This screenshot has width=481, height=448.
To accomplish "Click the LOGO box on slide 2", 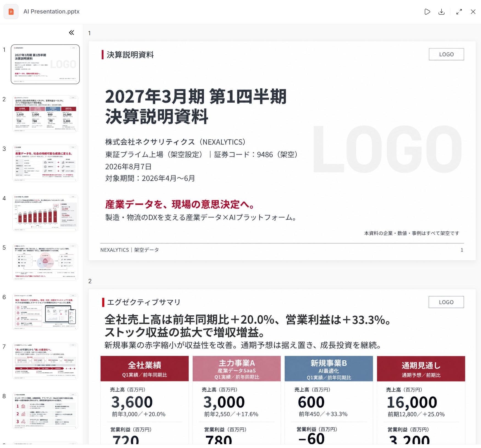I will pos(446,302).
